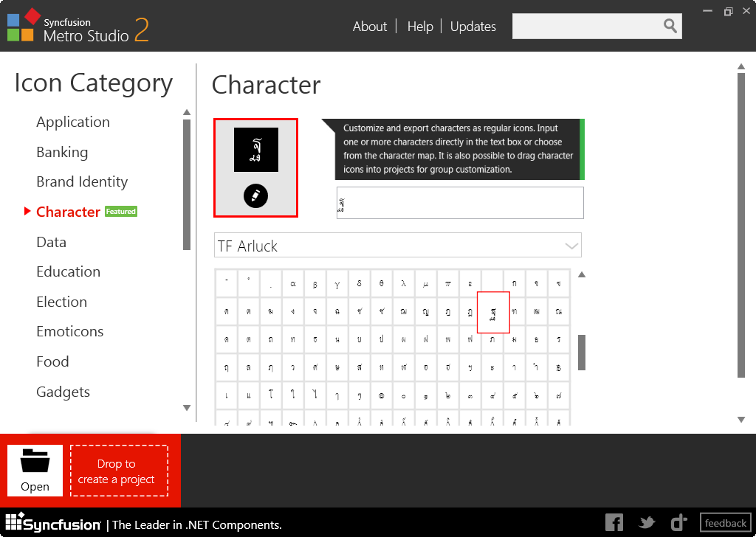Select the Gadgets icon category
Screen dimensions: 756x537
click(x=63, y=392)
